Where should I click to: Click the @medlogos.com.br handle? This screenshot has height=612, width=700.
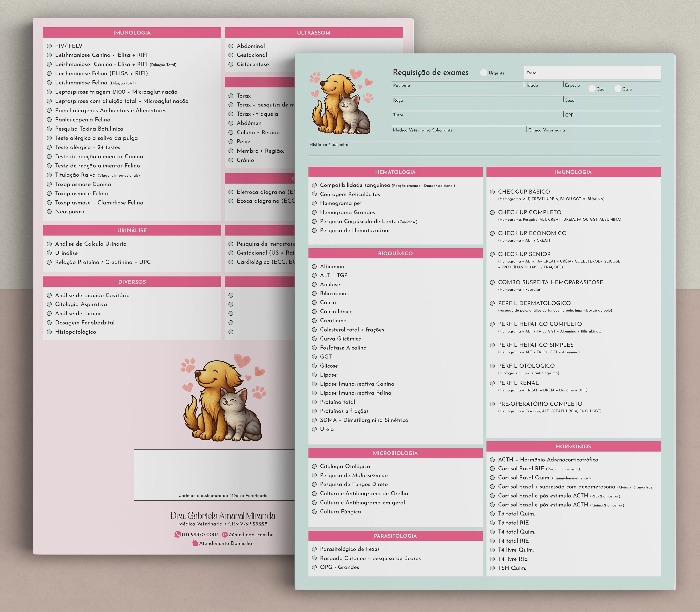[x=251, y=534]
